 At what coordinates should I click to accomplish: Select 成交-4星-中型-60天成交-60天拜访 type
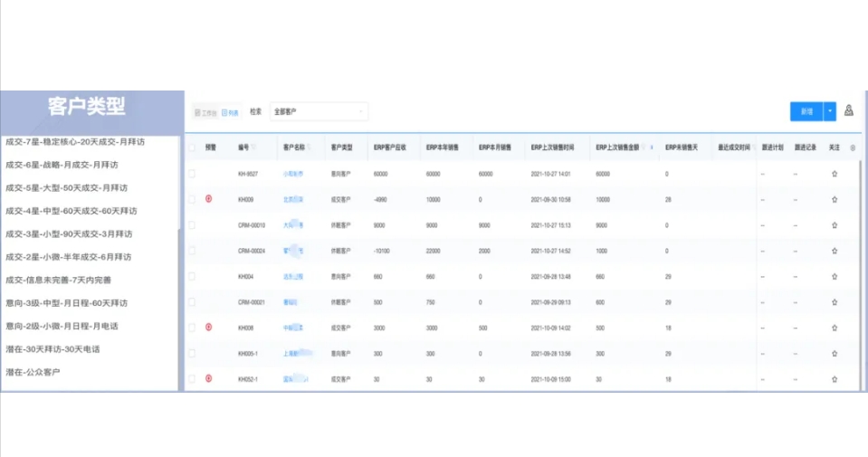pos(72,211)
